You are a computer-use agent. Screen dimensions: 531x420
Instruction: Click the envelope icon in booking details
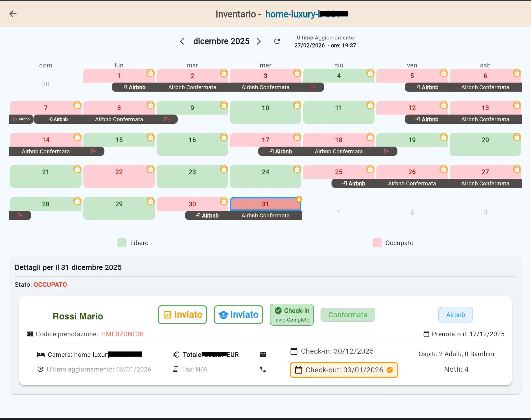(x=263, y=354)
